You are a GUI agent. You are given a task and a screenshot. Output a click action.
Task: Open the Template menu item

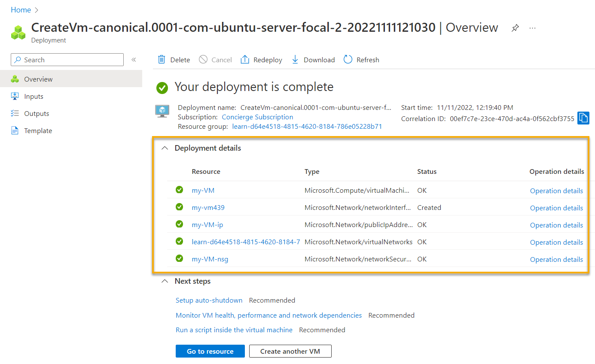[x=71, y=130]
